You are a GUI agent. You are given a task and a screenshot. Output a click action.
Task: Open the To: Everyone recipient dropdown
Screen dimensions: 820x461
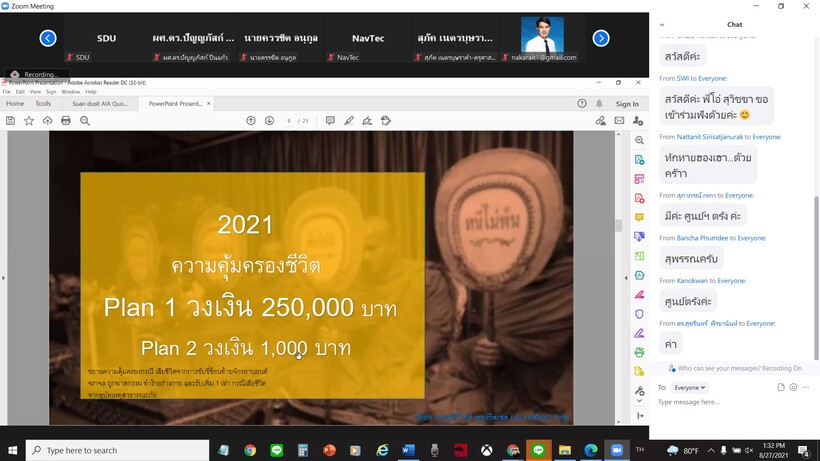[690, 387]
